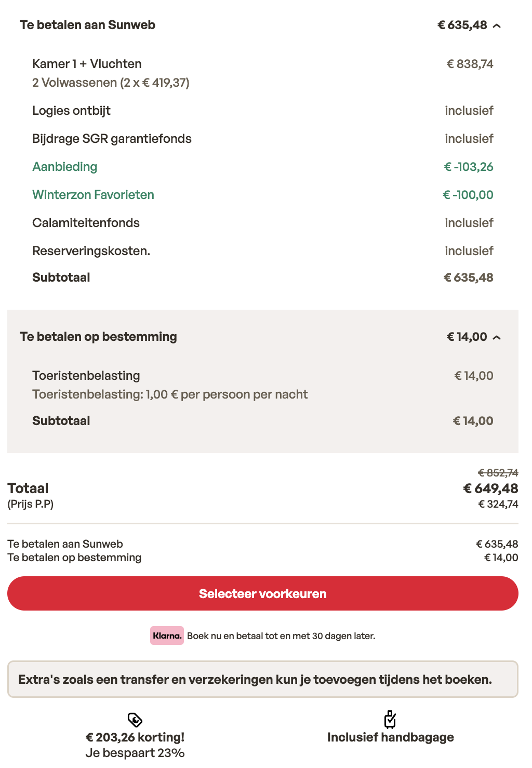Click the € 203,26 korting! text
Viewport: 532px width, 768px height.
pos(135,737)
